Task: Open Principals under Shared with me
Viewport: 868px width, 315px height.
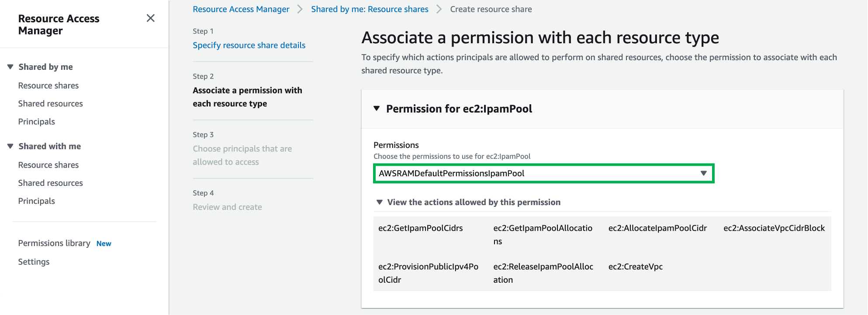Action: pos(37,201)
